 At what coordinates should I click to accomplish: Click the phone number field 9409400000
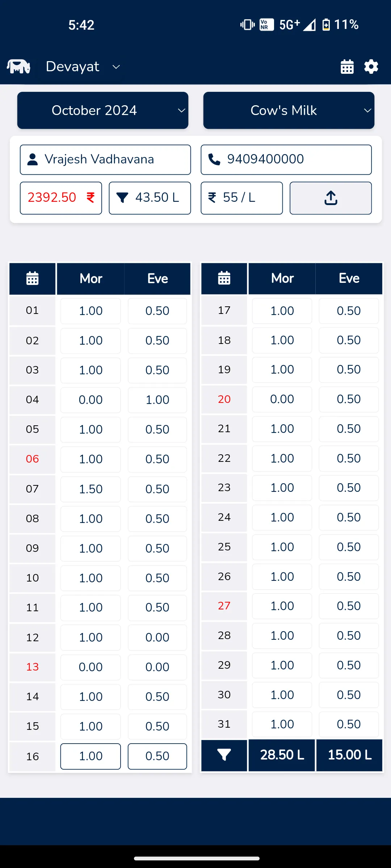286,159
